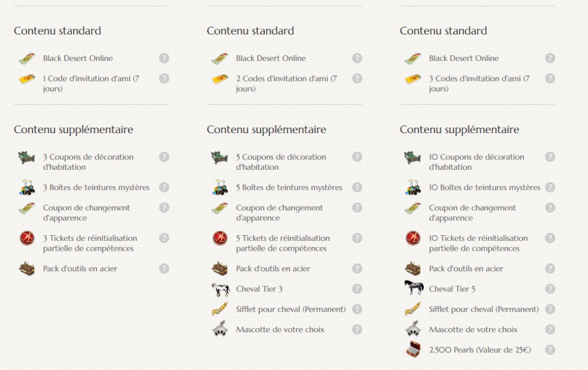This screenshot has width=588, height=370.
Task: Open help for Cheval Tier 3
Action: [357, 289]
